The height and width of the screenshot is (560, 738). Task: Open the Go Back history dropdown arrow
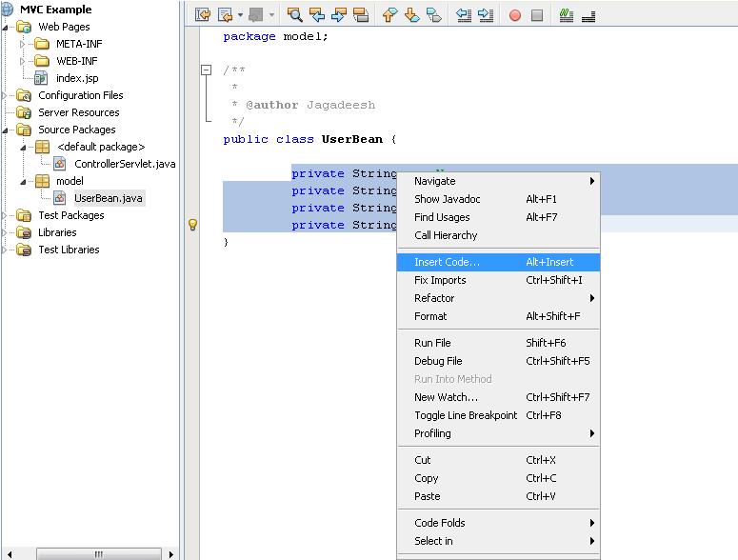(x=240, y=15)
